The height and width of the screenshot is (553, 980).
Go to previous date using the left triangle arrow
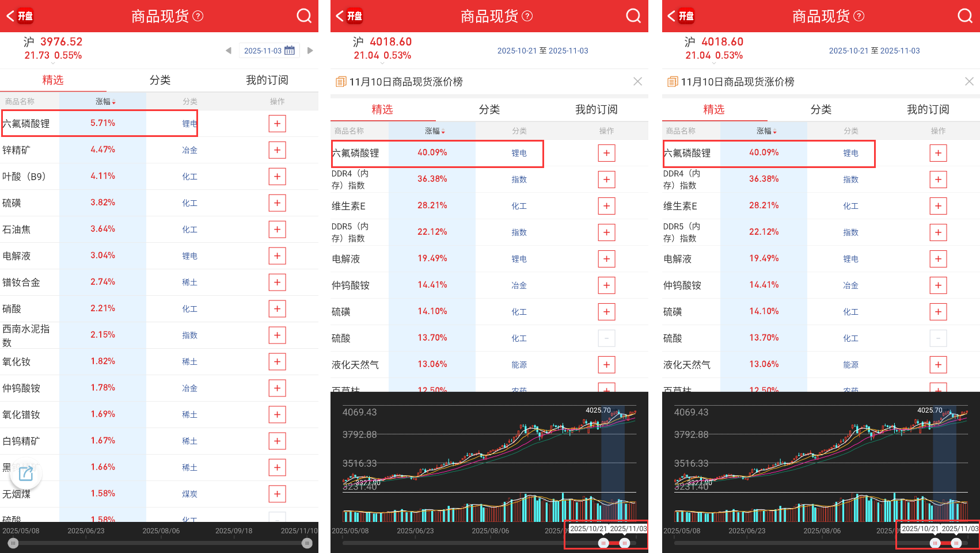coord(229,51)
